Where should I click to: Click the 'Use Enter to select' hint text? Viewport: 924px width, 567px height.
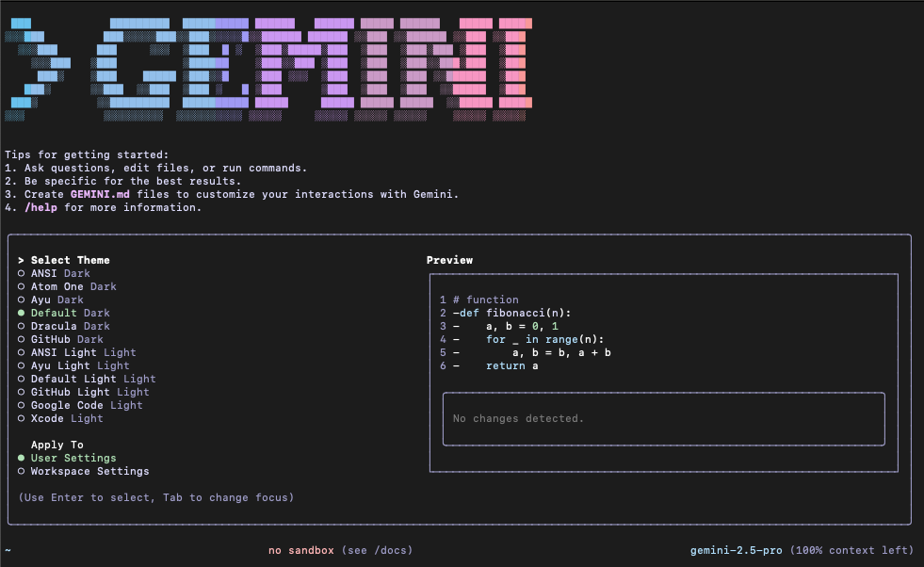[155, 497]
